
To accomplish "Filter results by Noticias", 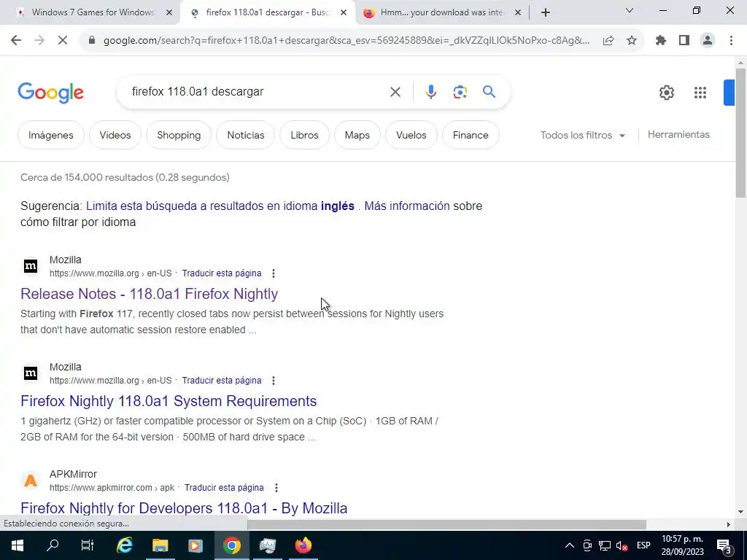I will [245, 135].
